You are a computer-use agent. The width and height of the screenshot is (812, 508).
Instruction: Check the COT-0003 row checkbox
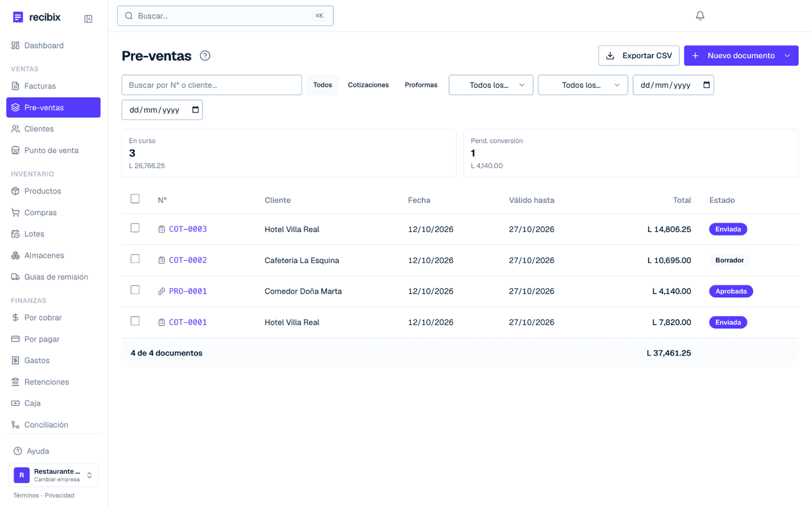point(135,228)
